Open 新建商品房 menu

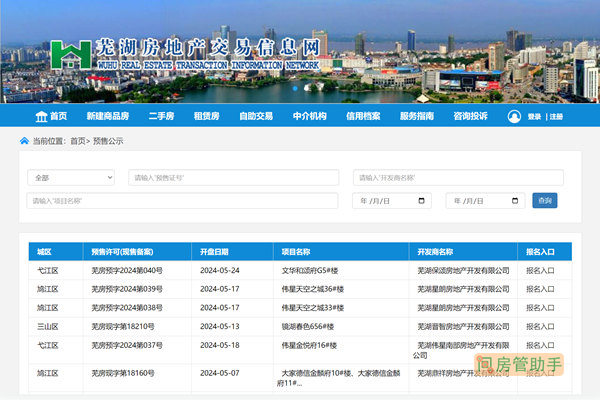coord(108,116)
